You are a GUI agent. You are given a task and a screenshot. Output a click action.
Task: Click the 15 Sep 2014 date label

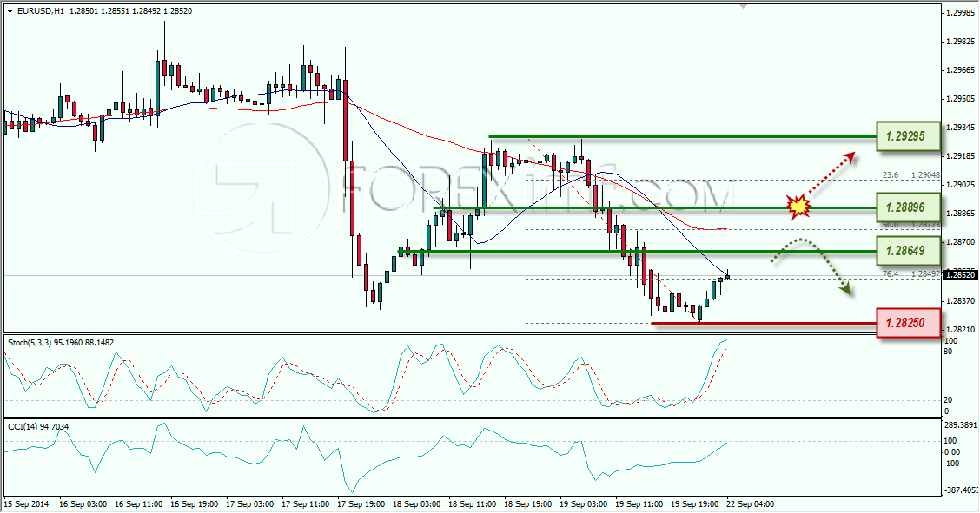(26, 503)
